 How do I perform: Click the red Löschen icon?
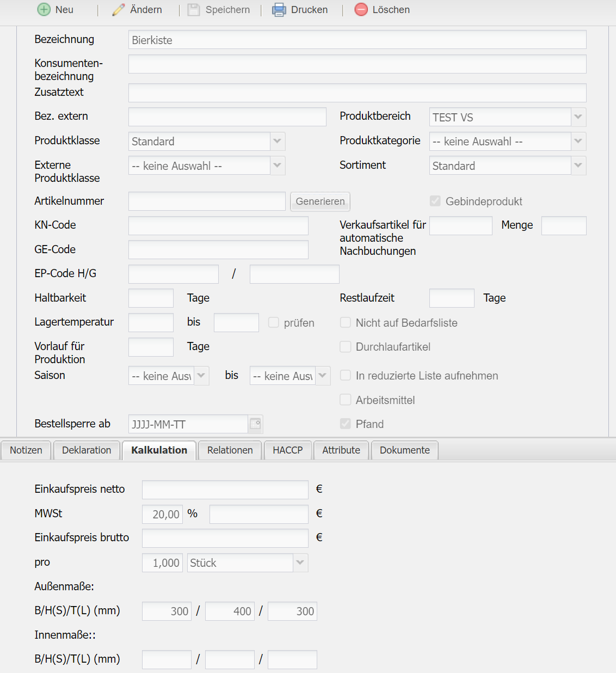(361, 10)
